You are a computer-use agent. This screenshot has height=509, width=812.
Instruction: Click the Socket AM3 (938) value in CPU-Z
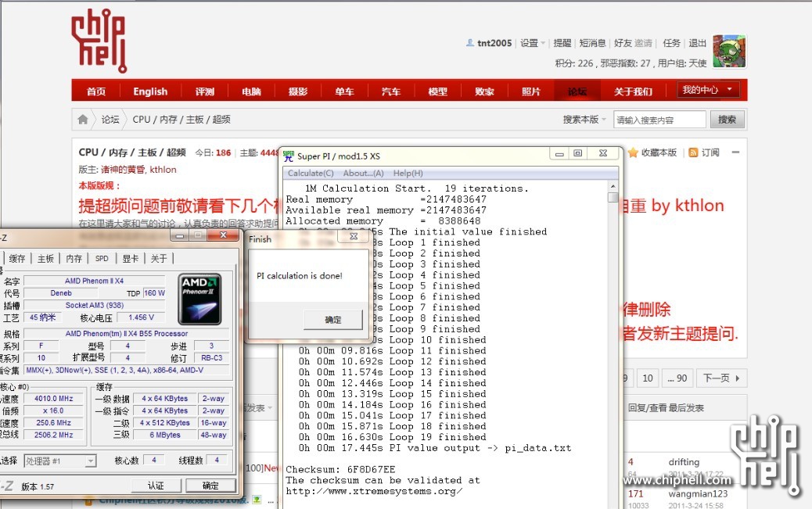click(x=94, y=306)
